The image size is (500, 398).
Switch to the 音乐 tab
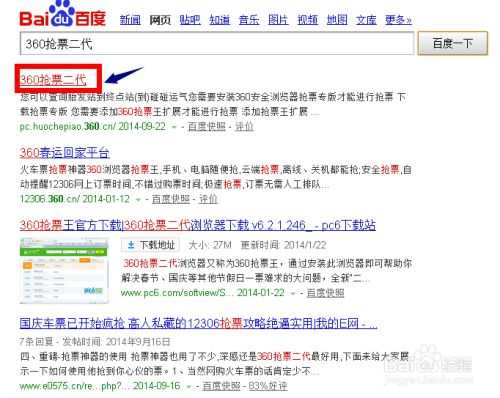[x=249, y=20]
